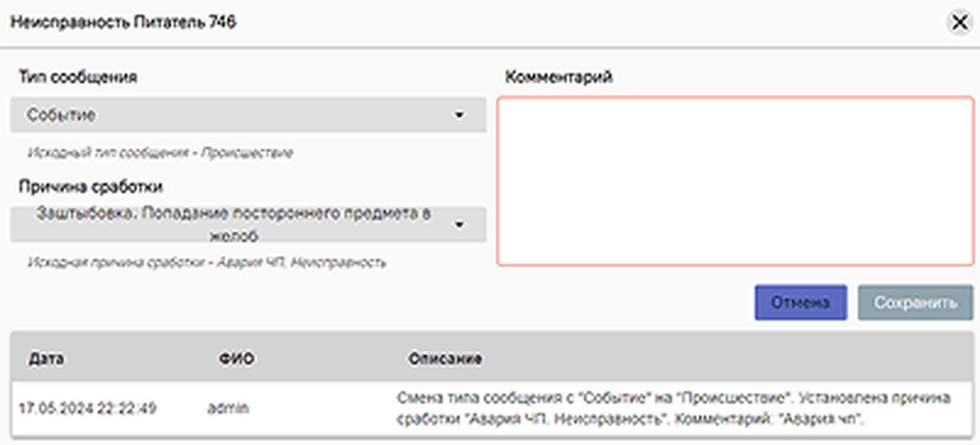
Task: Click the Сохранить button
Action: tap(915, 303)
